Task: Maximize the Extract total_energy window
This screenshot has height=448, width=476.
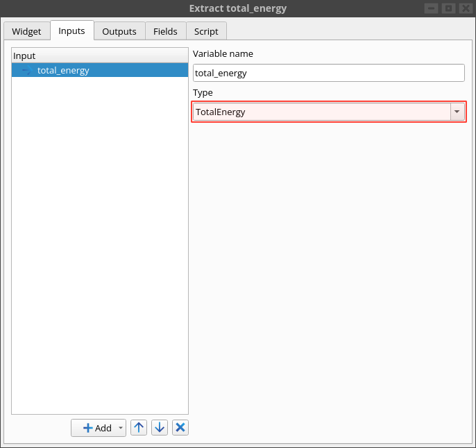Action: click(x=448, y=8)
